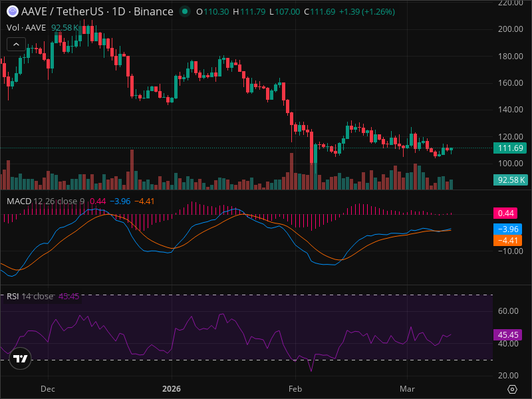Image resolution: width=532 pixels, height=399 pixels.
Task: Click signal line value −4.41 in legend
Action: pos(144,201)
